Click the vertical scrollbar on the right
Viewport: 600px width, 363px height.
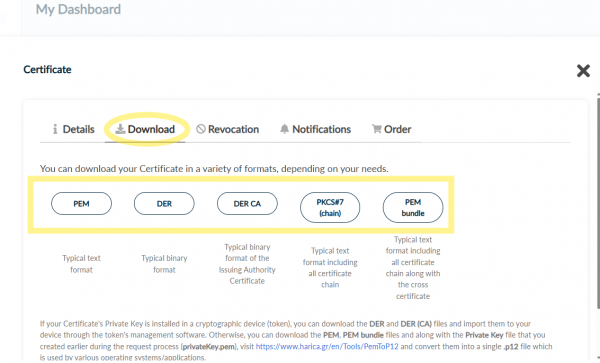(x=598, y=203)
